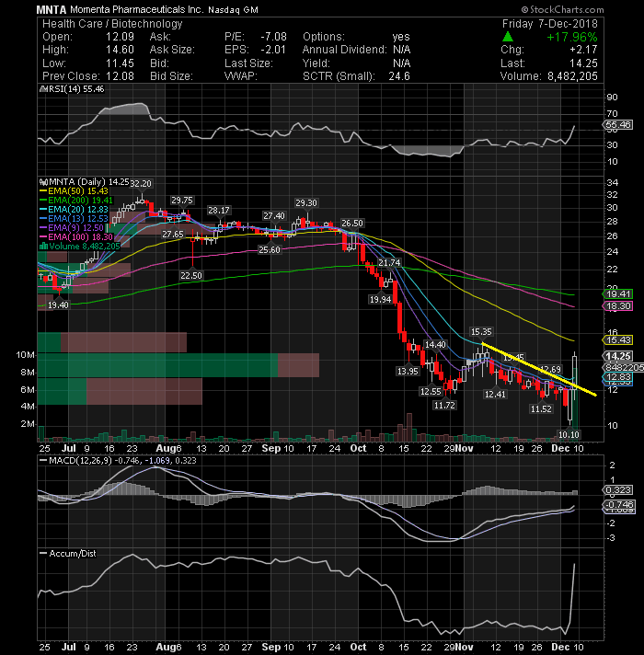Click the MNTA (Daily) 14.25 legend entry

tap(88, 182)
